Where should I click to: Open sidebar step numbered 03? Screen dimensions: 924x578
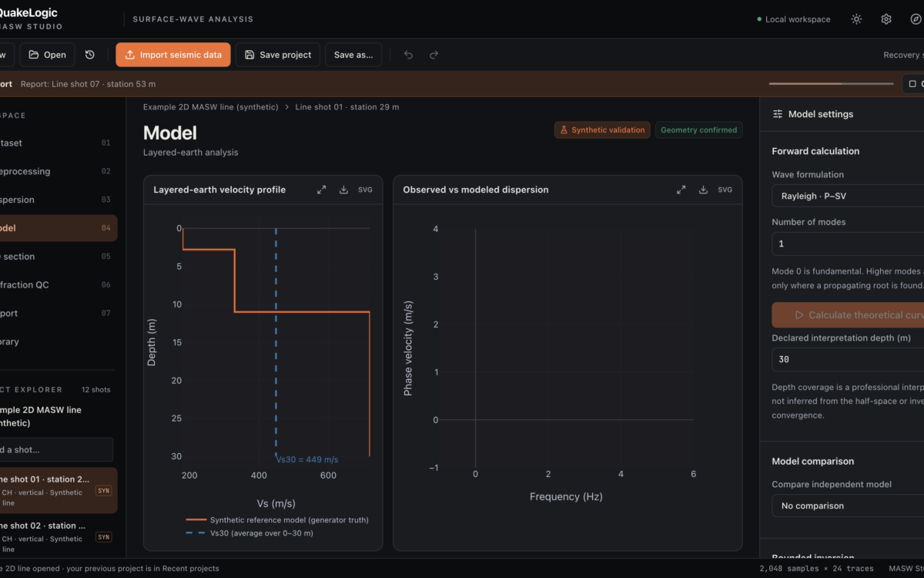59,200
